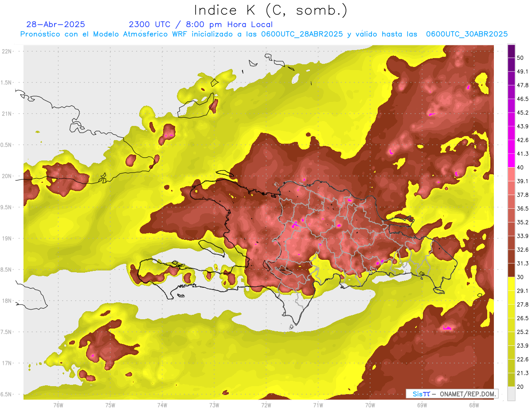Click the magenta legend swatch between 40 and 41.3
The width and height of the screenshot is (532, 411).
pos(511,160)
